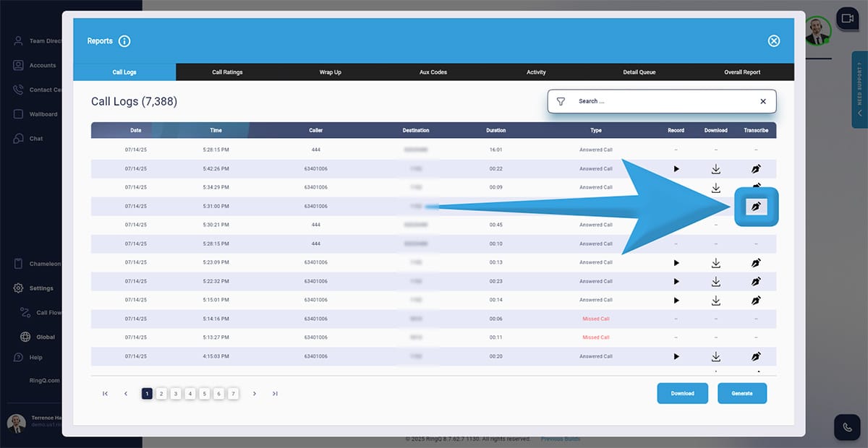Clear the search field with X icon

[x=762, y=102]
